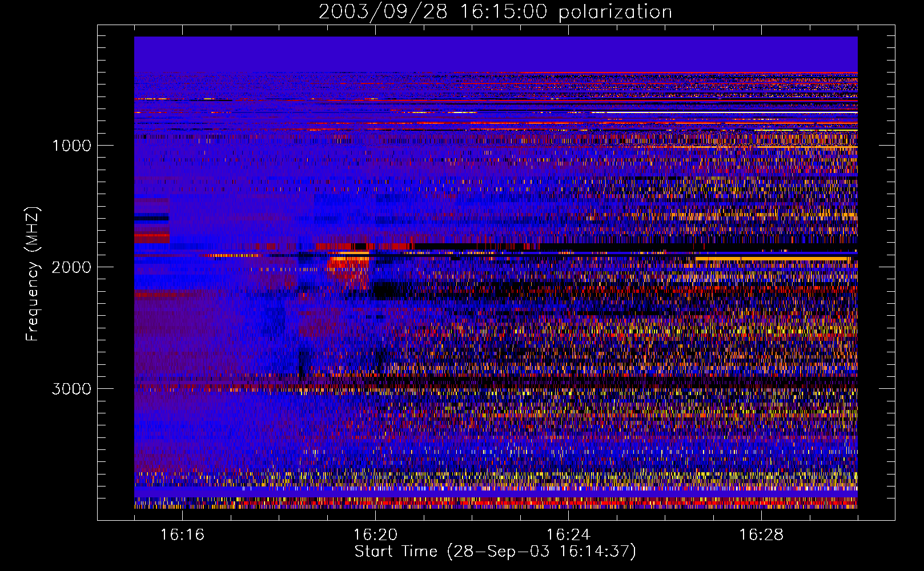
Task: Click the 16:16 time tick label
Action: (182, 535)
